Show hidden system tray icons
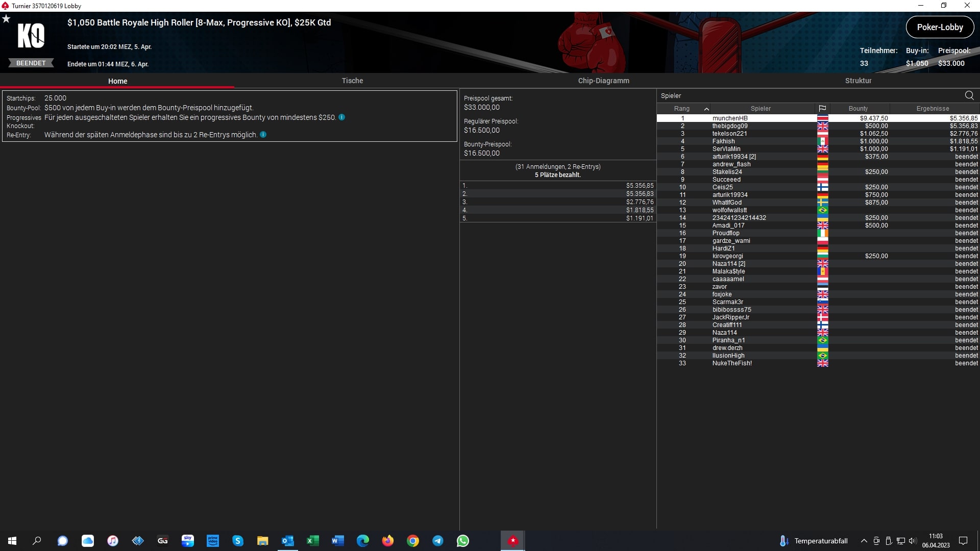The height and width of the screenshot is (551, 980). click(x=864, y=541)
